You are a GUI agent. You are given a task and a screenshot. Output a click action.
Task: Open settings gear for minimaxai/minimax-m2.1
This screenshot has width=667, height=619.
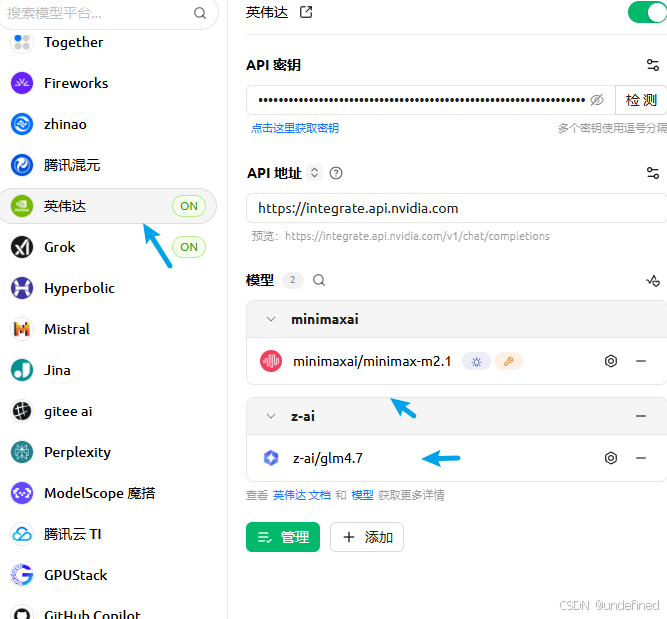pos(611,361)
